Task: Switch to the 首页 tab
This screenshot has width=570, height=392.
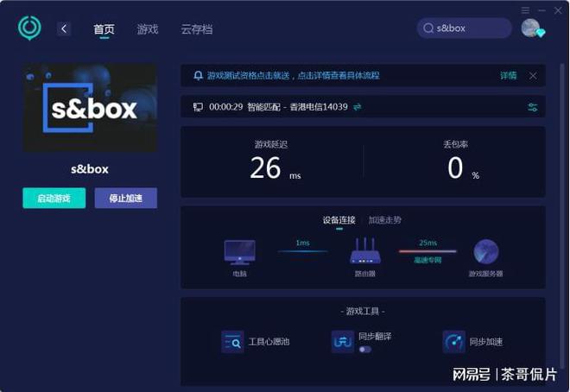Action: pos(104,29)
